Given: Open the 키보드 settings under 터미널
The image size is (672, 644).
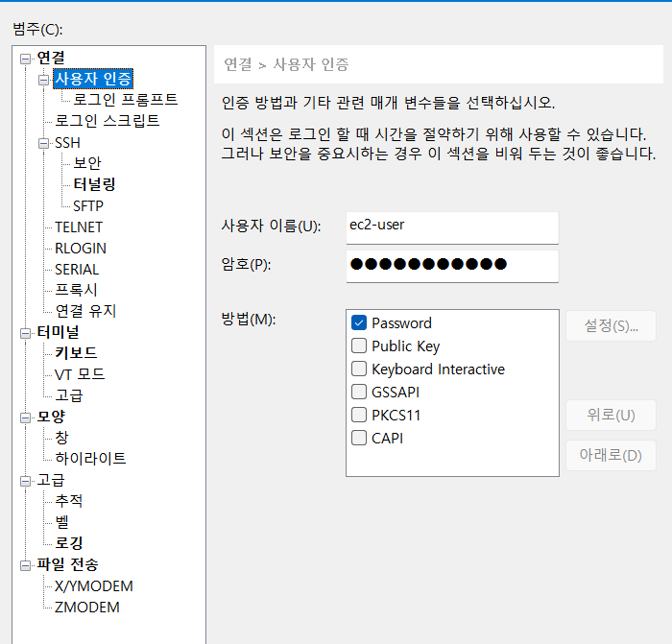Looking at the screenshot, I should (76, 353).
